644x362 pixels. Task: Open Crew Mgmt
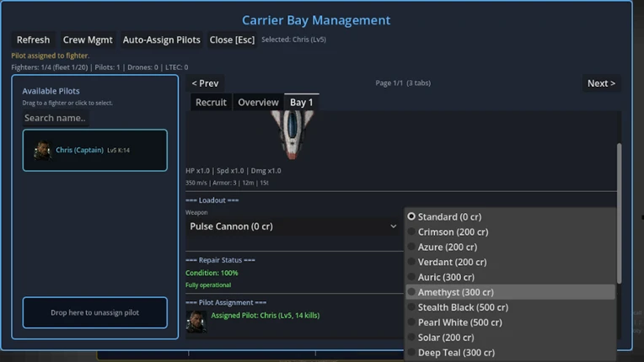(x=88, y=40)
